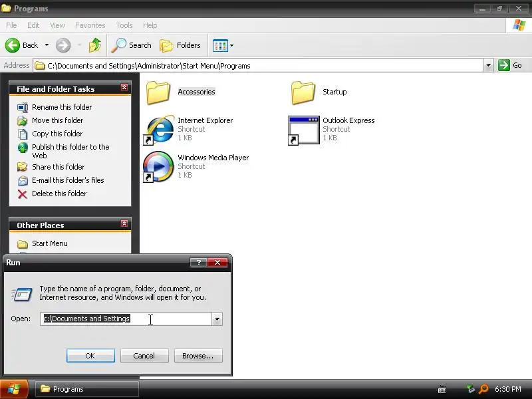Click Cancel in the Run dialog
The width and height of the screenshot is (532, 399).
(x=144, y=356)
